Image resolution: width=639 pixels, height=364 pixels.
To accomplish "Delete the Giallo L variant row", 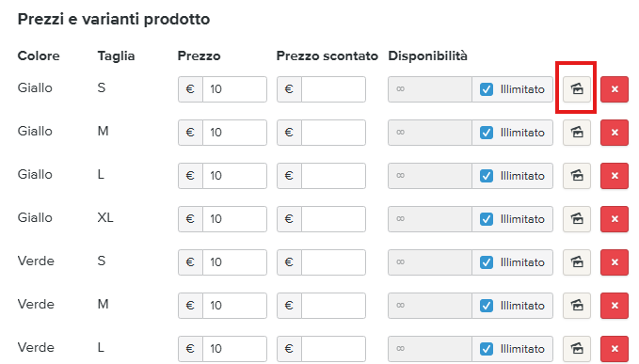I will click(x=615, y=176).
